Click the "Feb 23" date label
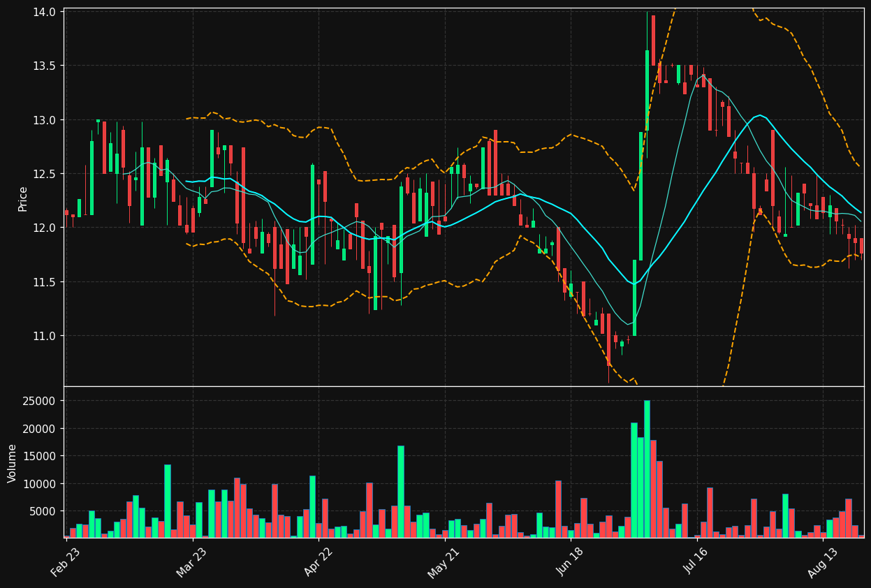This screenshot has height=588, width=871. [65, 561]
